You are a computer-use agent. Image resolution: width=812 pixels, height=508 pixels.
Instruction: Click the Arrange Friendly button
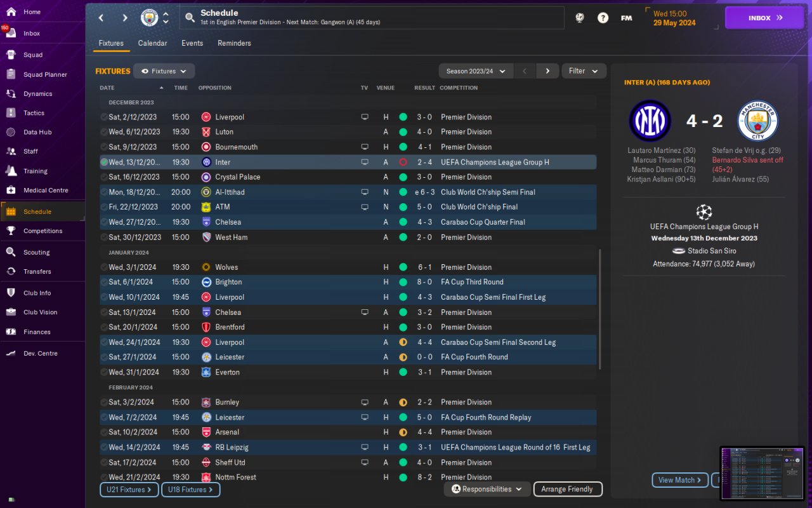(x=568, y=489)
